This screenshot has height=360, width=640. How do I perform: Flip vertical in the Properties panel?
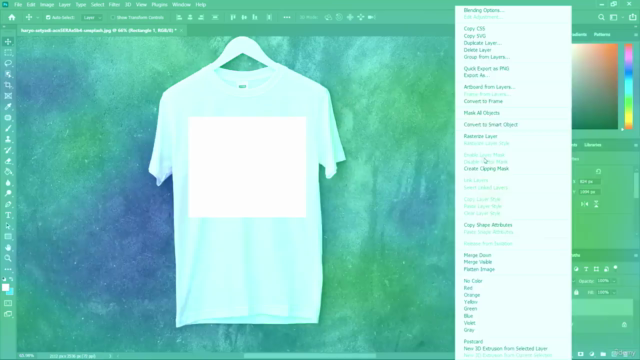point(596,204)
